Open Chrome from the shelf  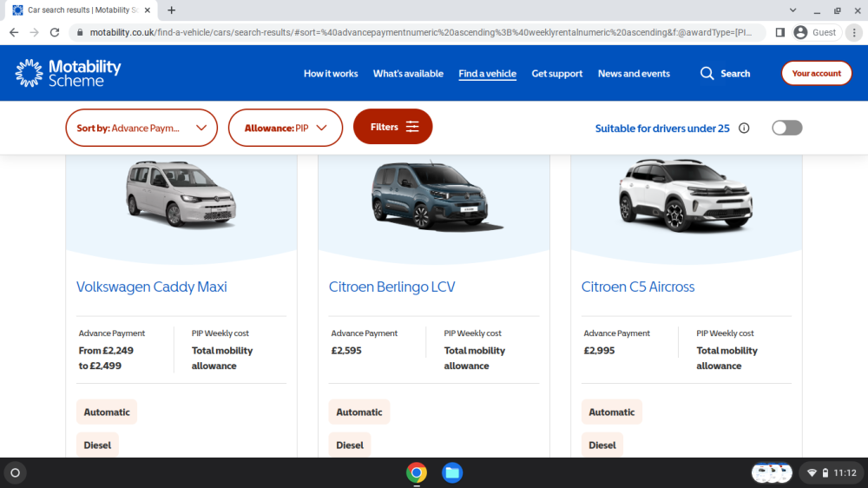coord(417,472)
